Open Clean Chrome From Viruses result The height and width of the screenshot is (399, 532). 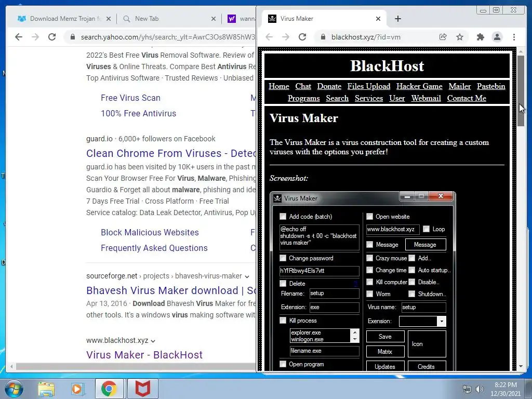click(171, 153)
